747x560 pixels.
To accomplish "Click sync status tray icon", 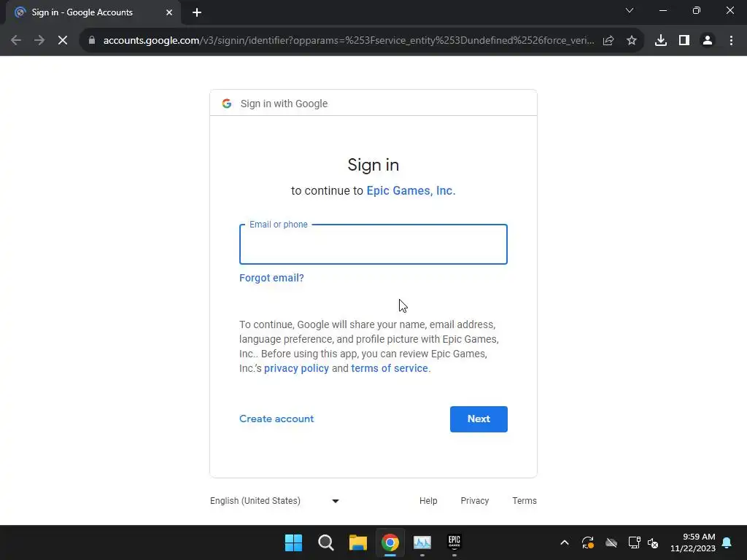I will [x=588, y=542].
